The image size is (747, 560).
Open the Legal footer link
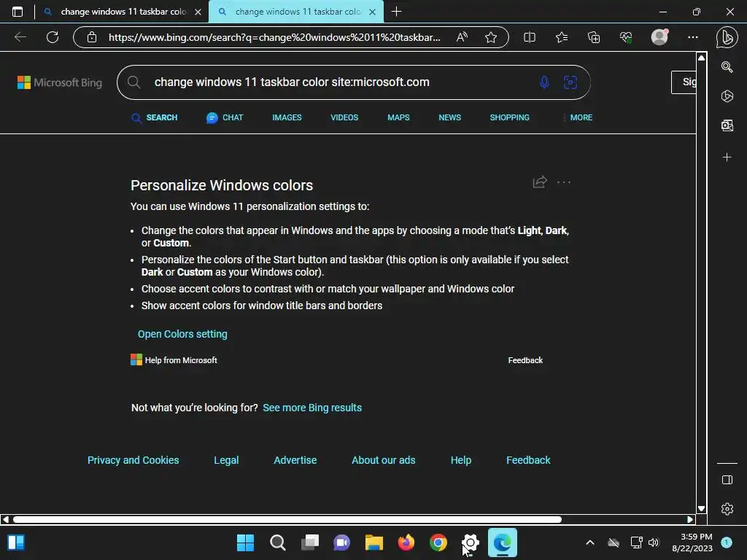[x=226, y=460]
